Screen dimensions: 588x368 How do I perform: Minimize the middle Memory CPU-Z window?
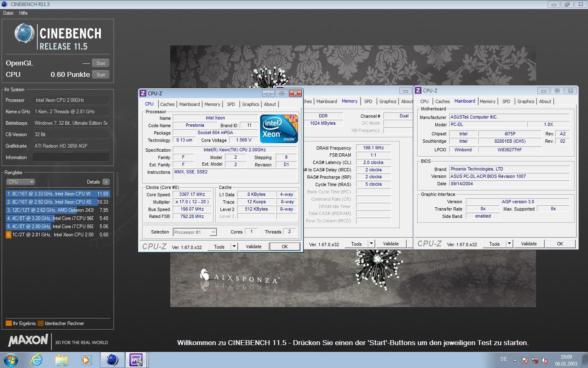pos(405,91)
